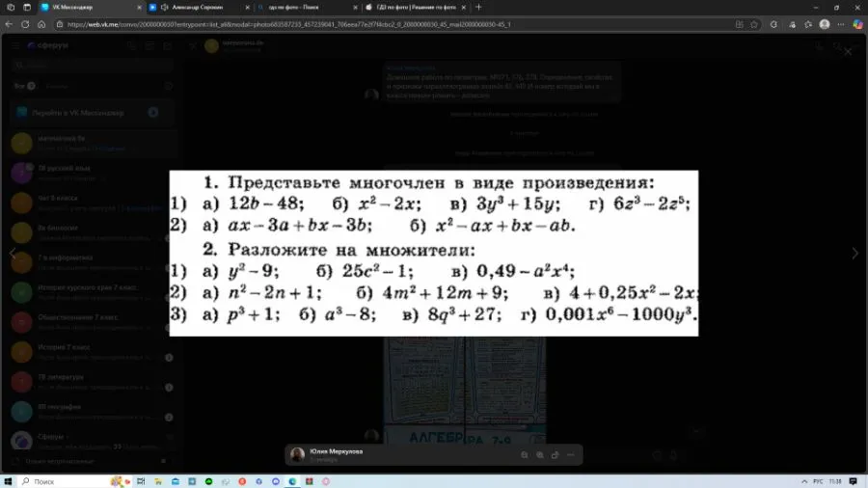
Task: Open the Windows Start menu
Action: coord(8,481)
